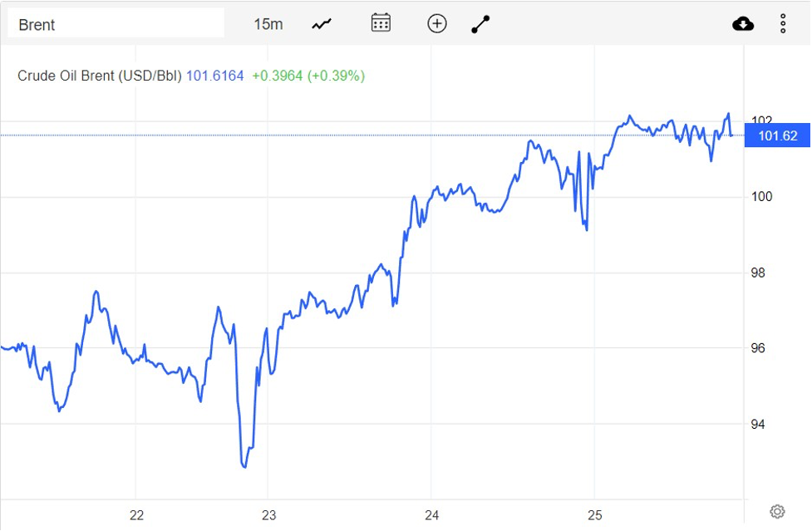
Task: Click the 23 date label on time axis
Action: [x=268, y=515]
